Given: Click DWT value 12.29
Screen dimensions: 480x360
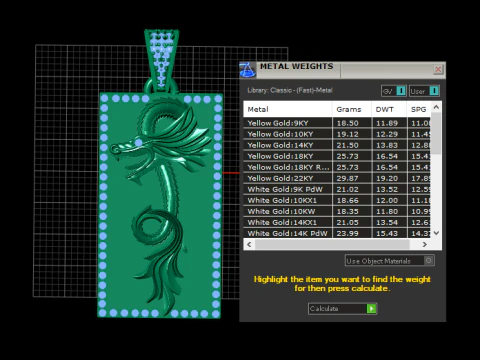Looking at the screenshot, I should [387, 134].
